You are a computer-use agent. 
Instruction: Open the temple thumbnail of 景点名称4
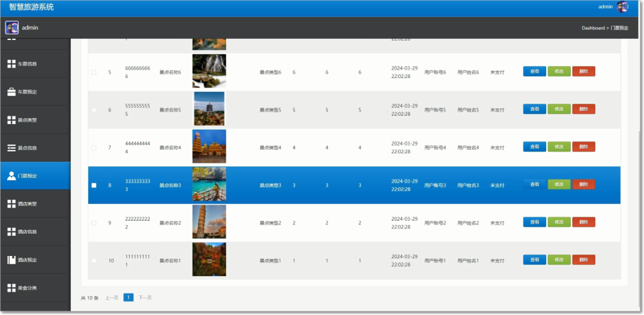[209, 147]
